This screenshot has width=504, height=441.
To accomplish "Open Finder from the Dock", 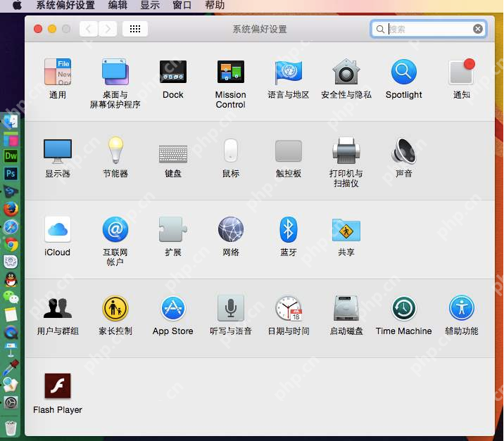I will 11,122.
